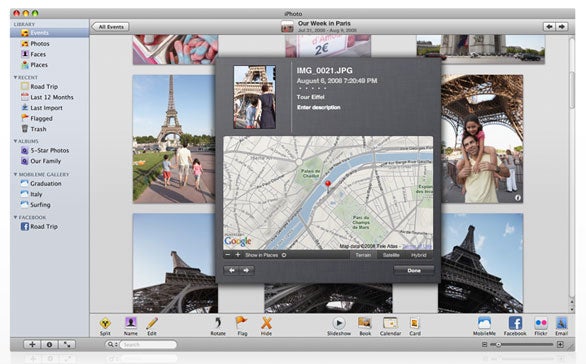The width and height of the screenshot is (586, 364).
Task: Edit the Tour Eiffel location field
Action: (310, 97)
